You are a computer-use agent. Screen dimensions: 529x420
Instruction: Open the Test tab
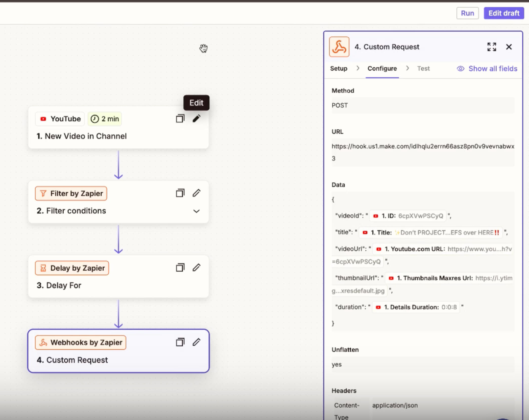pyautogui.click(x=423, y=69)
